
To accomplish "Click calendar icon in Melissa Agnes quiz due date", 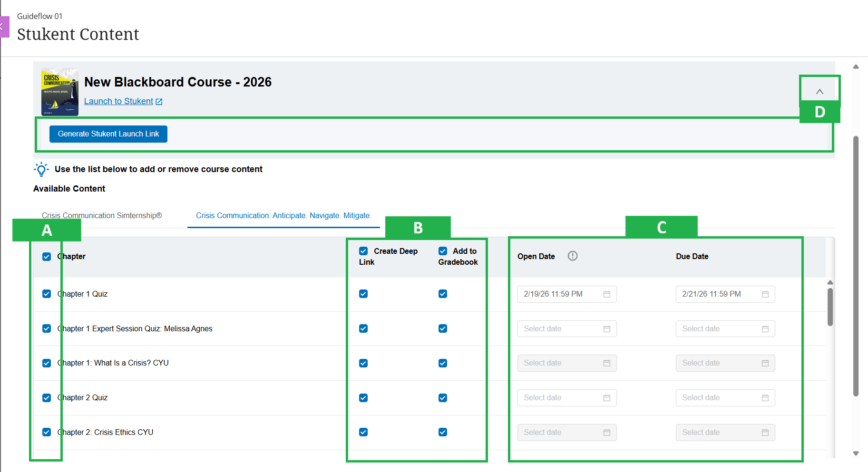I will pyautogui.click(x=765, y=329).
